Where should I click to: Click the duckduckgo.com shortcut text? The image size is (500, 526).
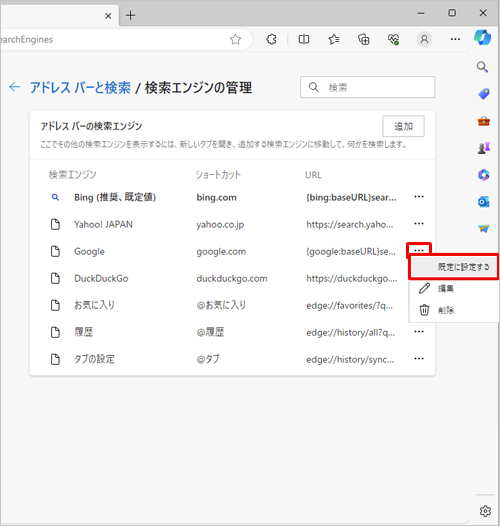[232, 279]
